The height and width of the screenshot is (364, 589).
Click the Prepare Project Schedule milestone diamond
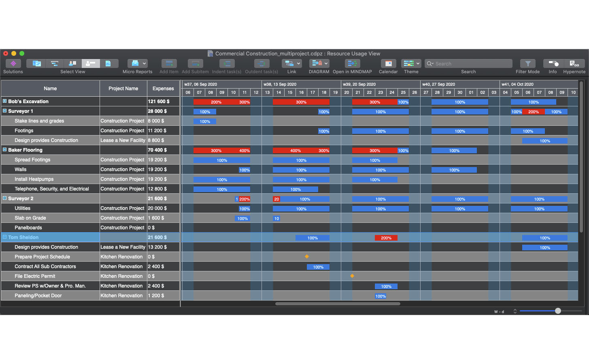307,256
